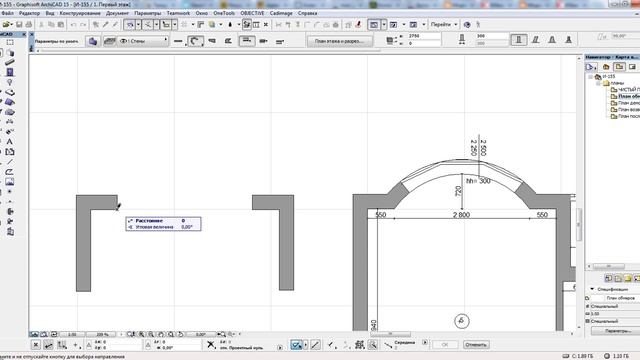
Task: Click the large X cancel icon in tracker bar
Action: [x=211, y=344]
